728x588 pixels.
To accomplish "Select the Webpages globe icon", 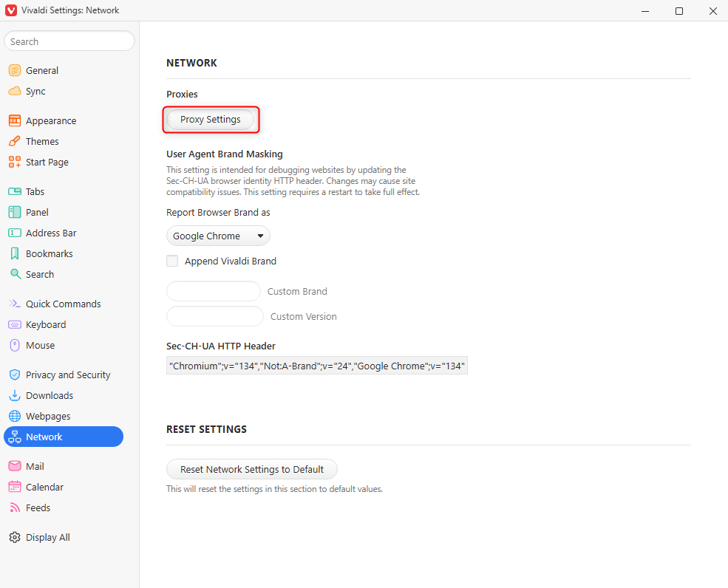I will click(15, 417).
